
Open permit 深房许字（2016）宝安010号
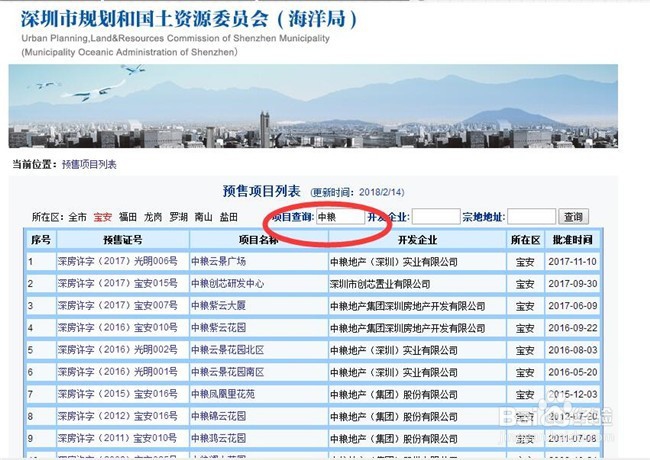(117, 327)
